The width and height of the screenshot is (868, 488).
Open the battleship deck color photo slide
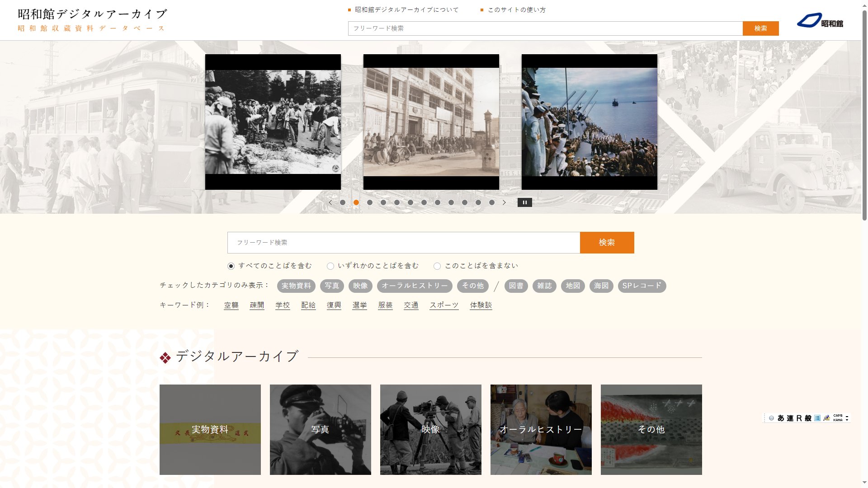(590, 122)
